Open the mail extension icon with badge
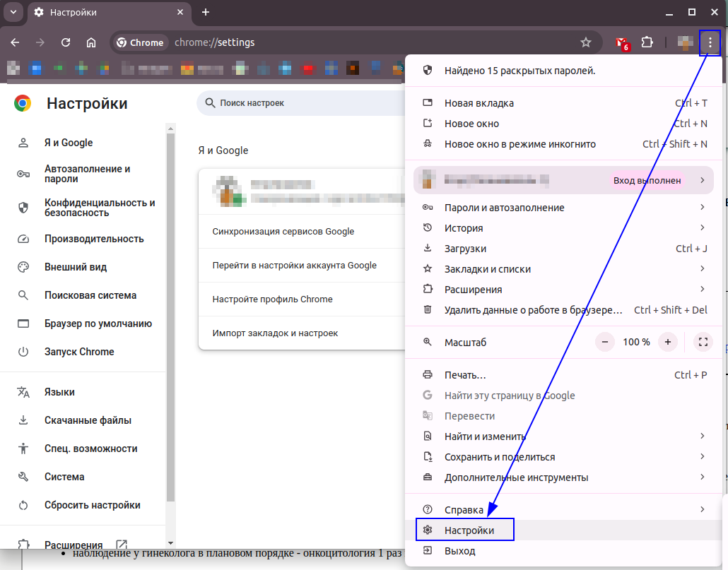 pos(621,42)
